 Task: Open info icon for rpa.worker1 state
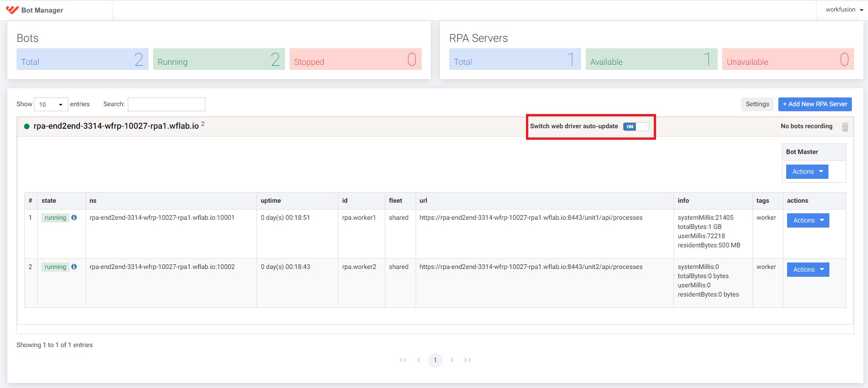[74, 217]
